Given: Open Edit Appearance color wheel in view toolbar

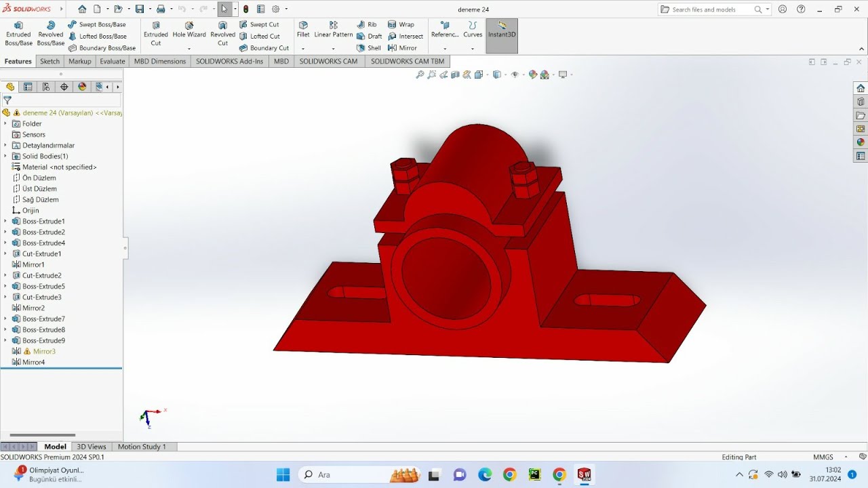Looking at the screenshot, I should [x=533, y=75].
